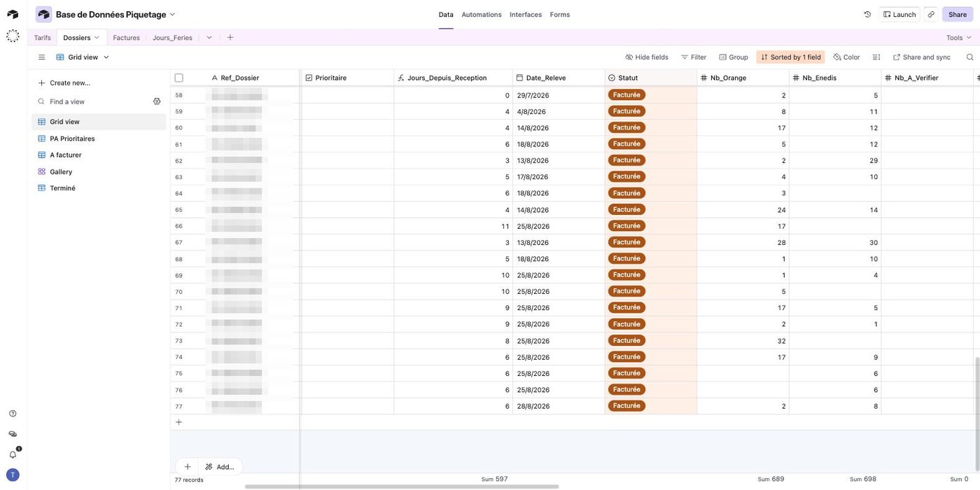Click Sorted by 1 field button
Image resolution: width=980 pixels, height=490 pixels.
click(x=791, y=57)
